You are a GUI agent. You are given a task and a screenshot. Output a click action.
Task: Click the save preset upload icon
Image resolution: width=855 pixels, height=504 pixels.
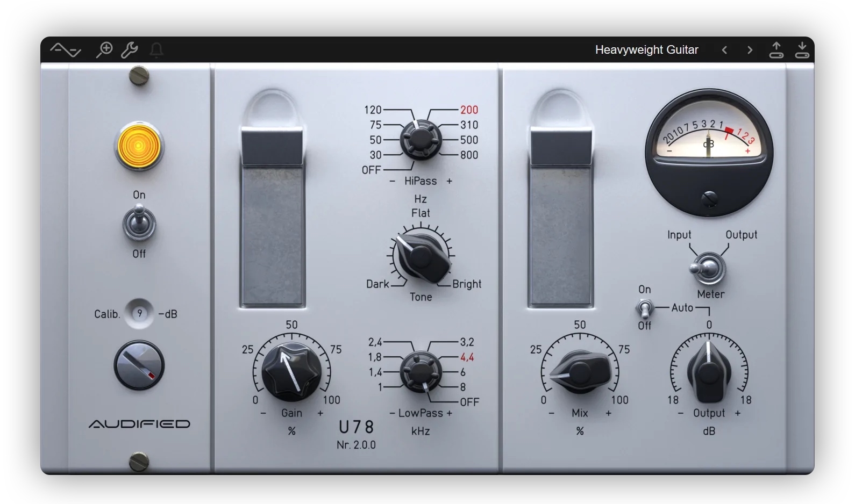[776, 50]
